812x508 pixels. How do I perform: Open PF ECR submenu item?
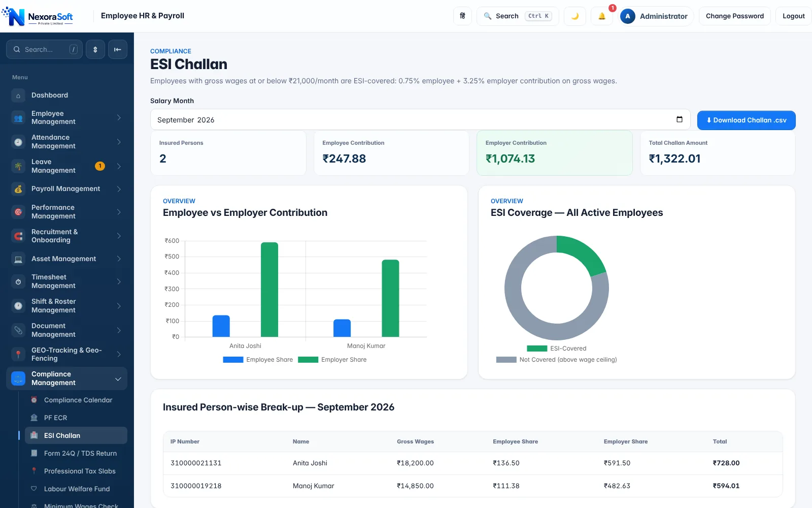point(76,418)
